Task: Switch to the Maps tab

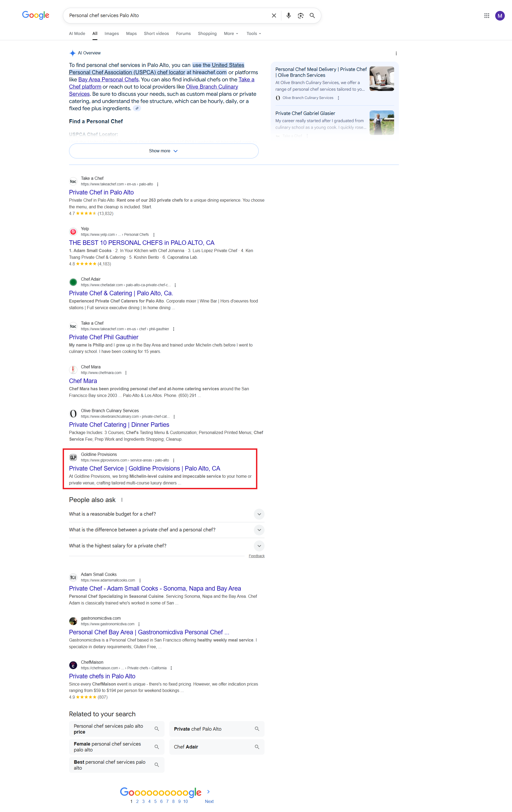Action: click(131, 33)
